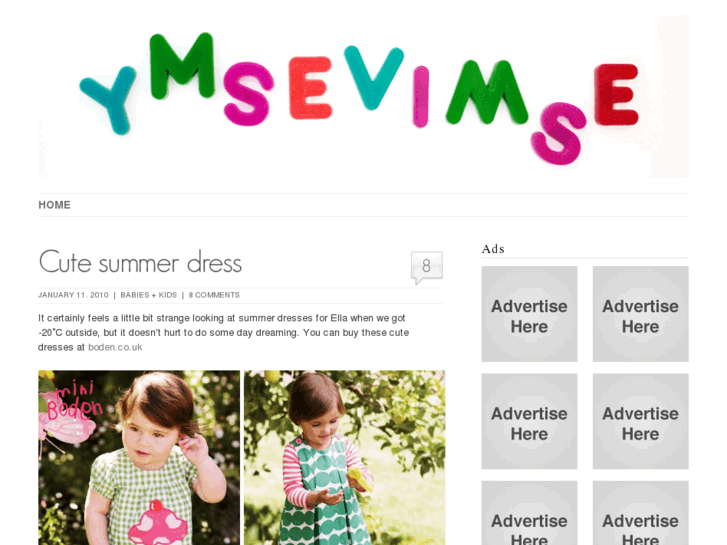Click the bottom-left Advertise Here banner
Screen dimensions: 727x545
529,513
